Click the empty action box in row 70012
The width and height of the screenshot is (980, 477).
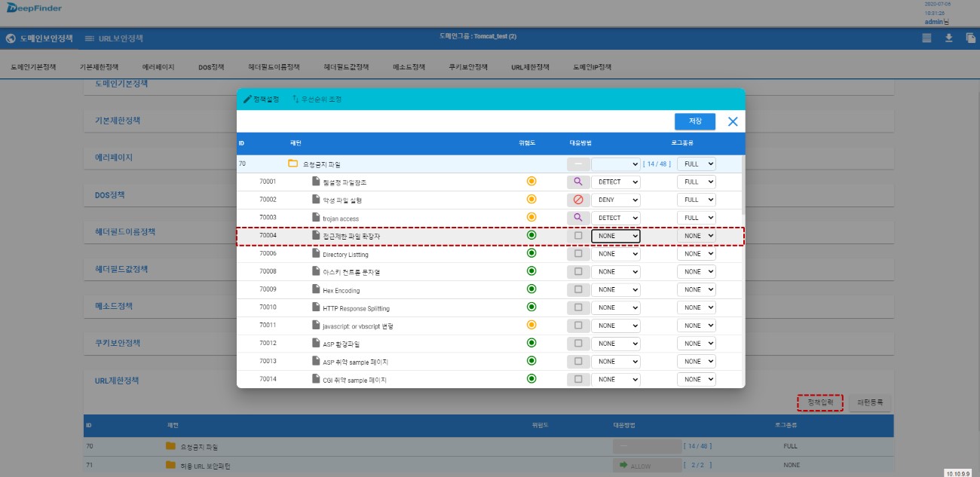click(578, 344)
